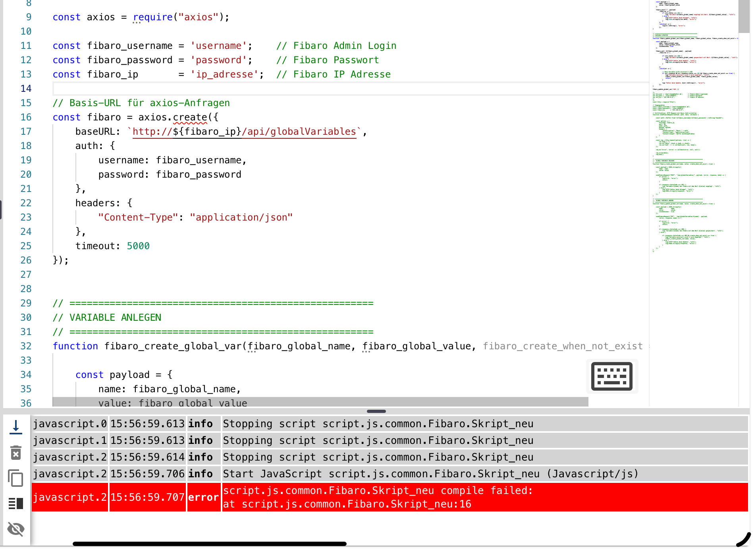Click 'headers: {' on line 22
Screen dimensions: 756x552
[104, 203]
